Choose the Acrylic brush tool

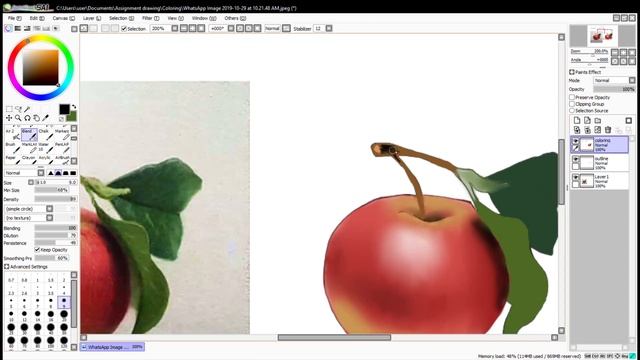46,160
